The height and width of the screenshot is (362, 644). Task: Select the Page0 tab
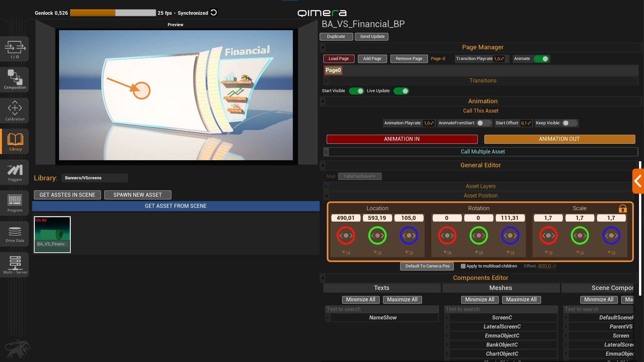coord(333,70)
